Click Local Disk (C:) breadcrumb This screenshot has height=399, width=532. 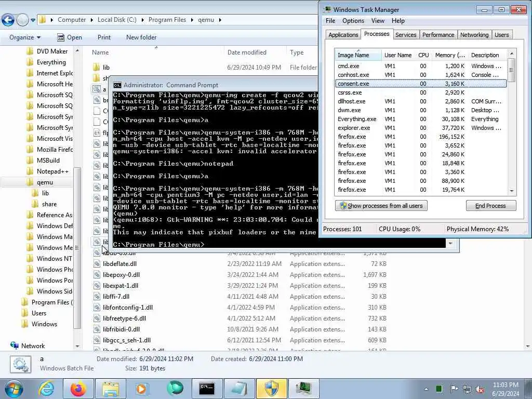point(117,20)
